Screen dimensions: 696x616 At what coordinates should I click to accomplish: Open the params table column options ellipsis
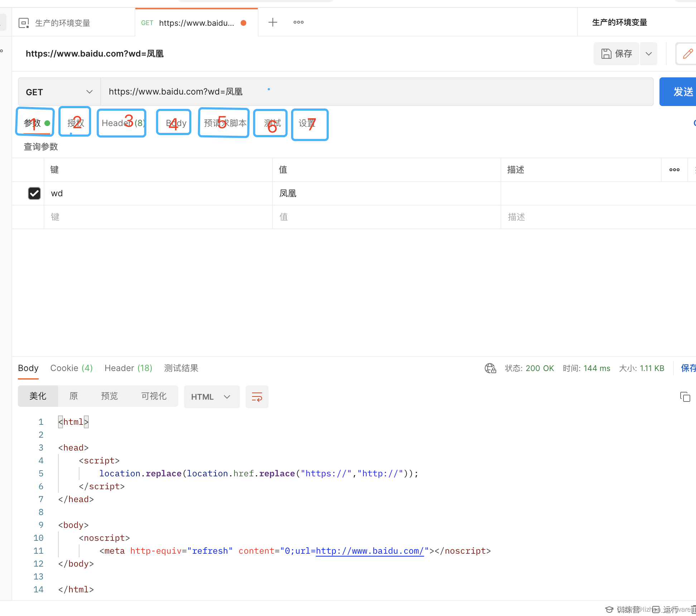(x=675, y=170)
